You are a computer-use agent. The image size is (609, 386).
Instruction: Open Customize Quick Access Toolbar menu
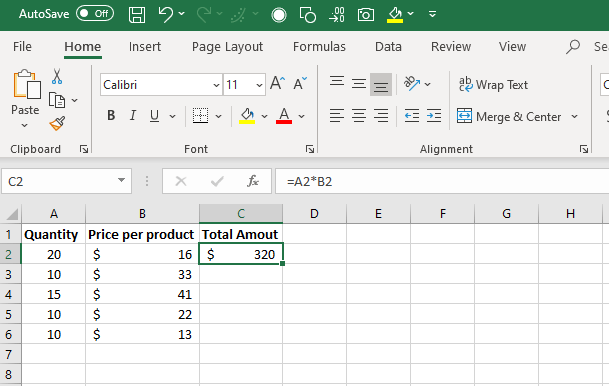click(432, 14)
